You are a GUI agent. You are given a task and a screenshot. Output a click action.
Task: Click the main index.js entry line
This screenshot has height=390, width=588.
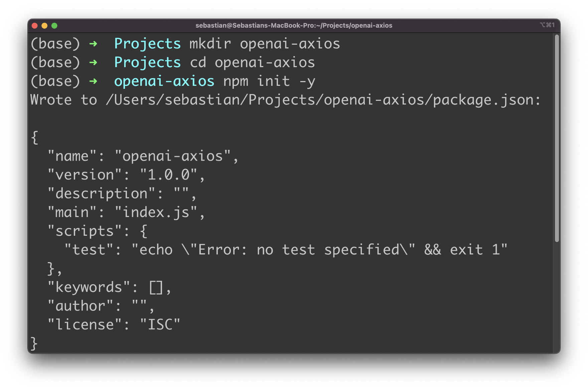(x=125, y=212)
